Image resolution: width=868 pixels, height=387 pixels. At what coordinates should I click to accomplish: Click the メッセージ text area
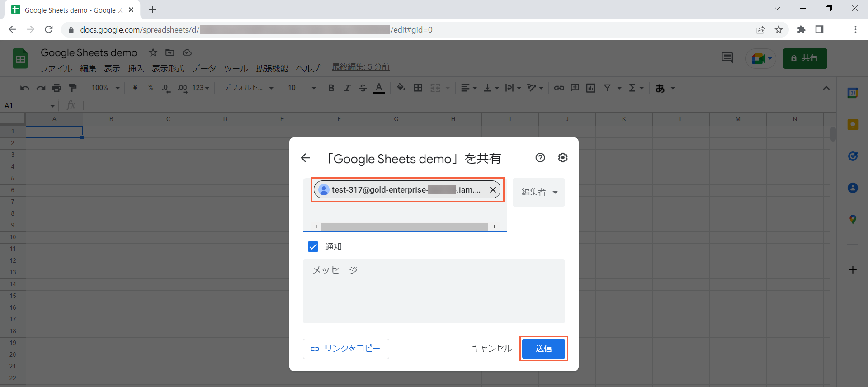click(434, 291)
